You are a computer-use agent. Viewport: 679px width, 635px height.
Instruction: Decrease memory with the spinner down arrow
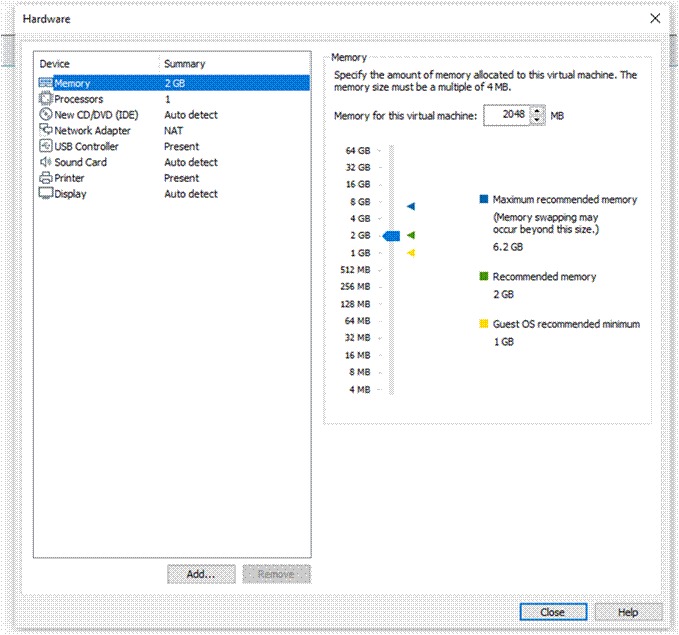tap(537, 120)
